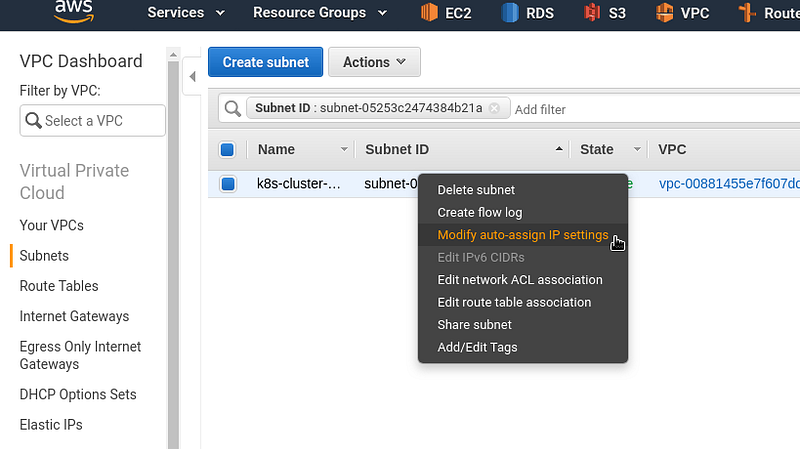Open the VPC service shortcut icon
This screenshot has height=449, width=800.
point(664,12)
